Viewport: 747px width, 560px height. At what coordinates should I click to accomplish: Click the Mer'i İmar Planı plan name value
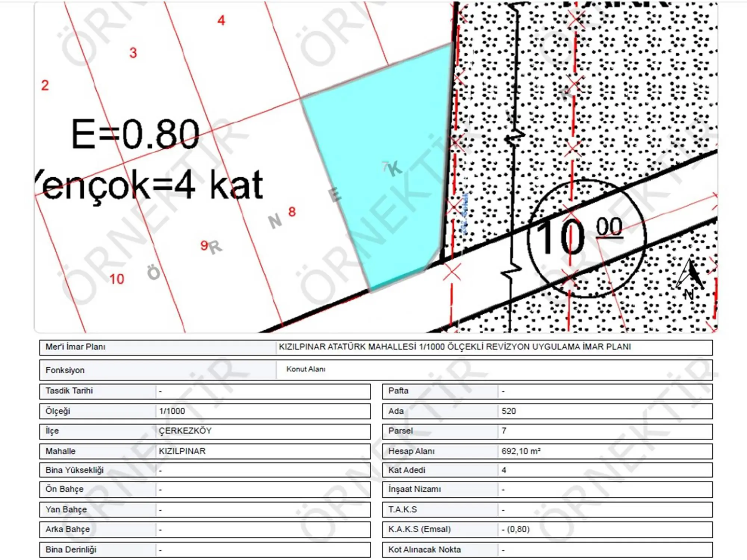(x=455, y=347)
